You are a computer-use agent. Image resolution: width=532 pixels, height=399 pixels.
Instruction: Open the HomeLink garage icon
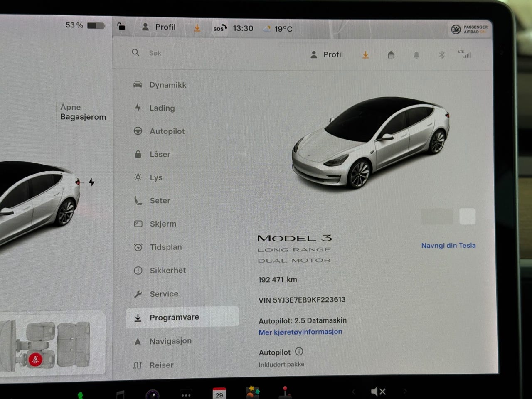391,55
